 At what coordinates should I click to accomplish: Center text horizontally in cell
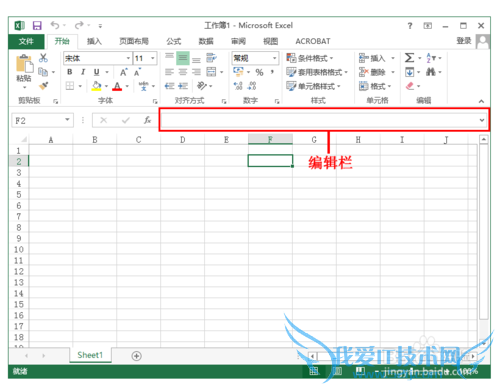(183, 72)
